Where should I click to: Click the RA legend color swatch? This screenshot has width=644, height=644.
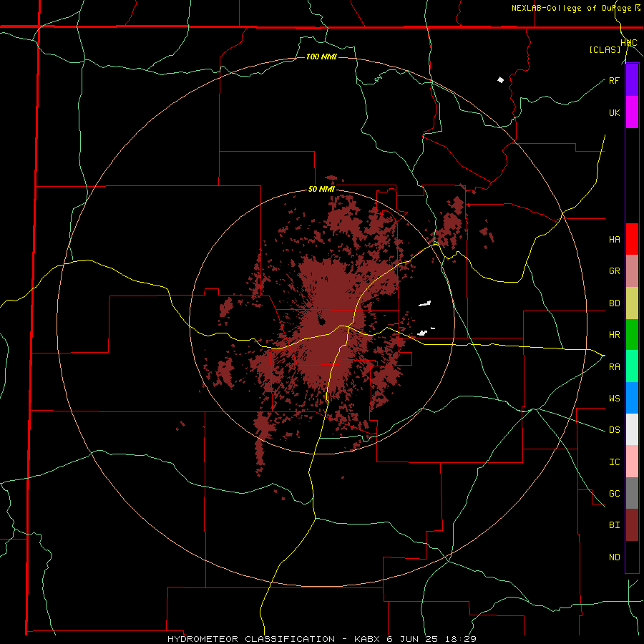[632, 366]
